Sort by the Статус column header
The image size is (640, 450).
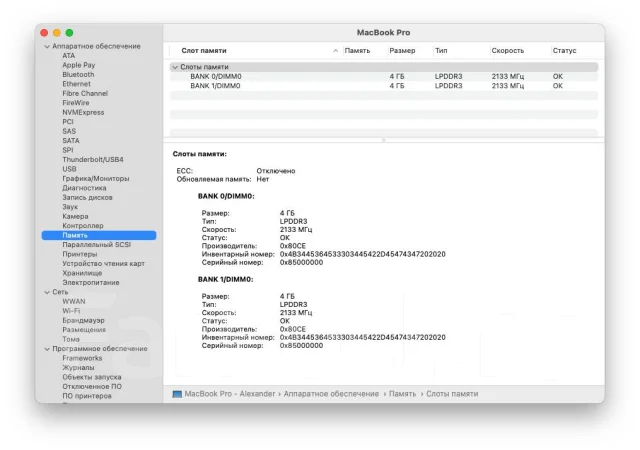(x=564, y=51)
